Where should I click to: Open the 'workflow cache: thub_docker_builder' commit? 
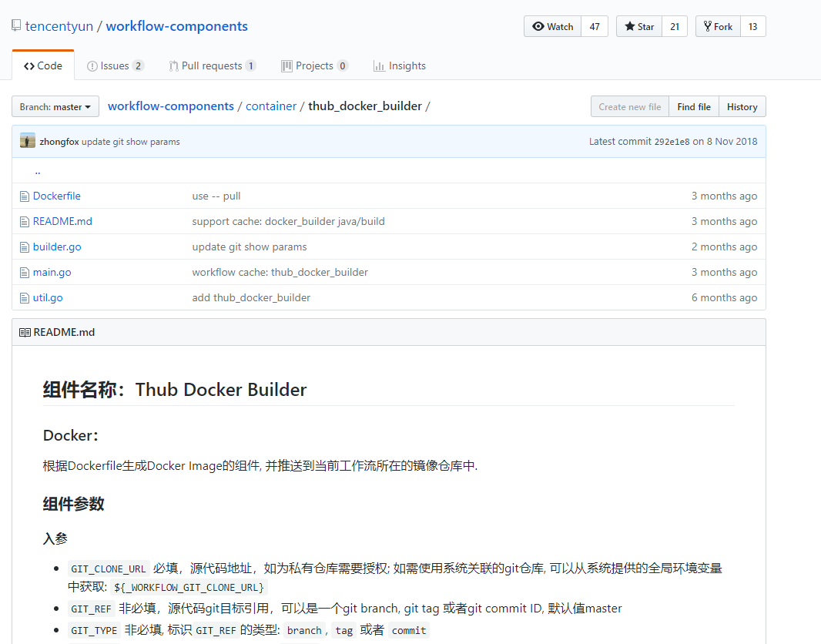(x=280, y=272)
